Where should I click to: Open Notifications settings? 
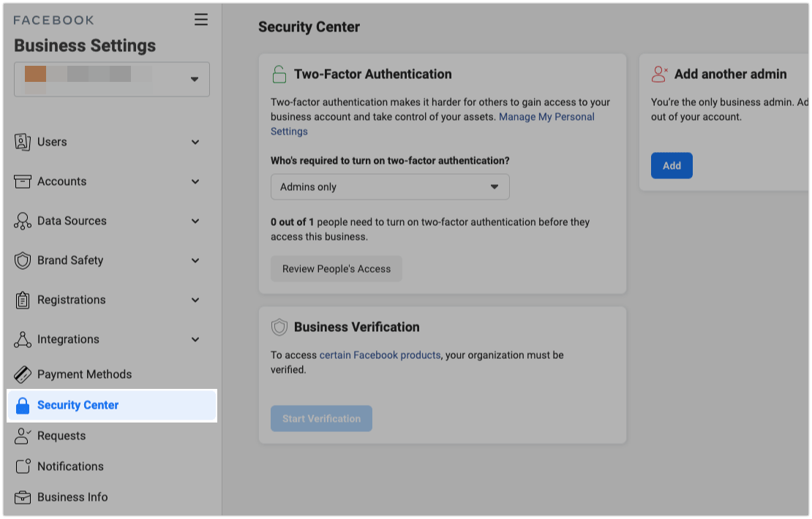click(70, 466)
